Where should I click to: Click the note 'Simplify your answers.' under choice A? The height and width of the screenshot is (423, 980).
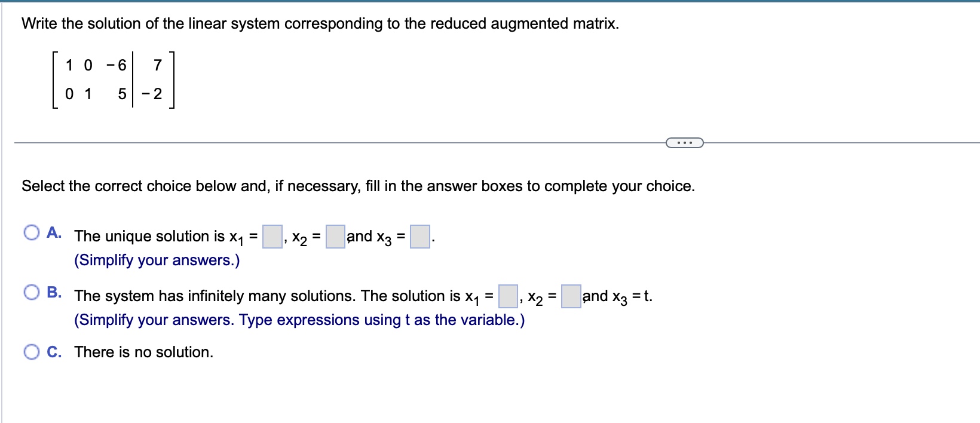click(x=157, y=260)
